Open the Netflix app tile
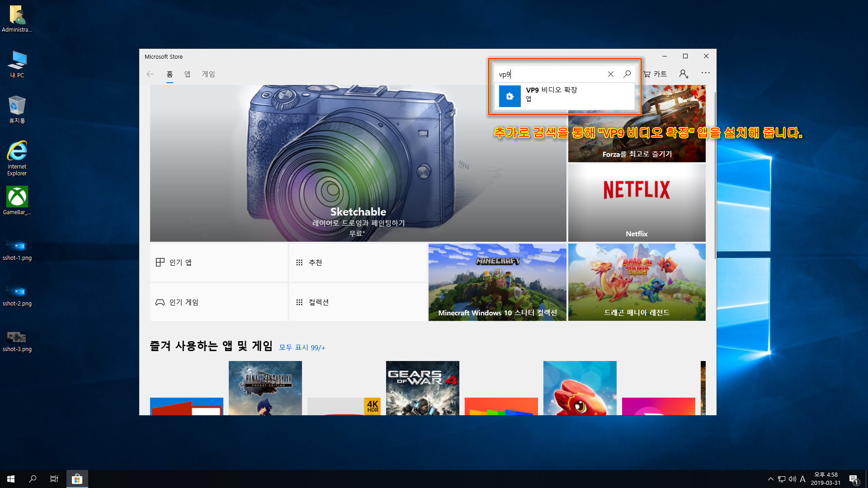 tap(637, 202)
